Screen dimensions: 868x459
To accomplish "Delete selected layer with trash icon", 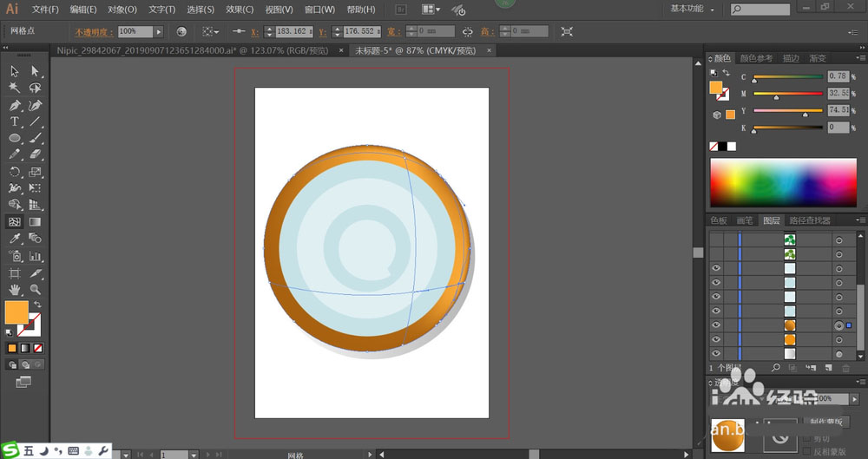I will click(845, 368).
